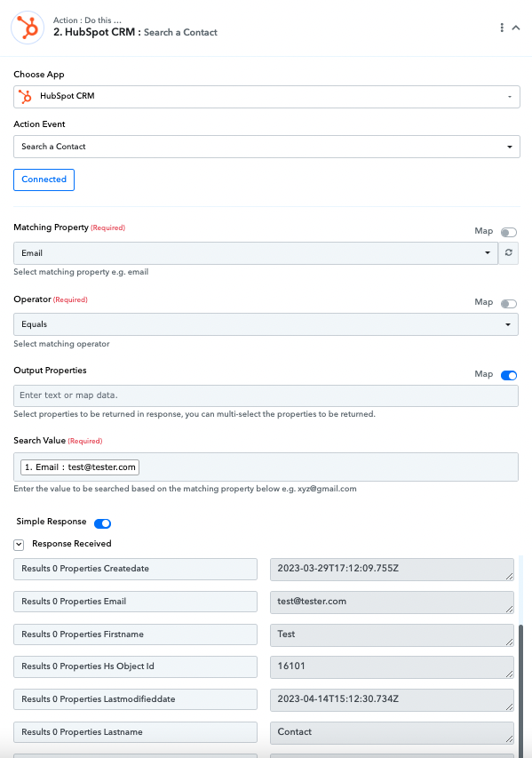This screenshot has width=532, height=758.
Task: Open the three-dot options menu
Action: pos(502,28)
